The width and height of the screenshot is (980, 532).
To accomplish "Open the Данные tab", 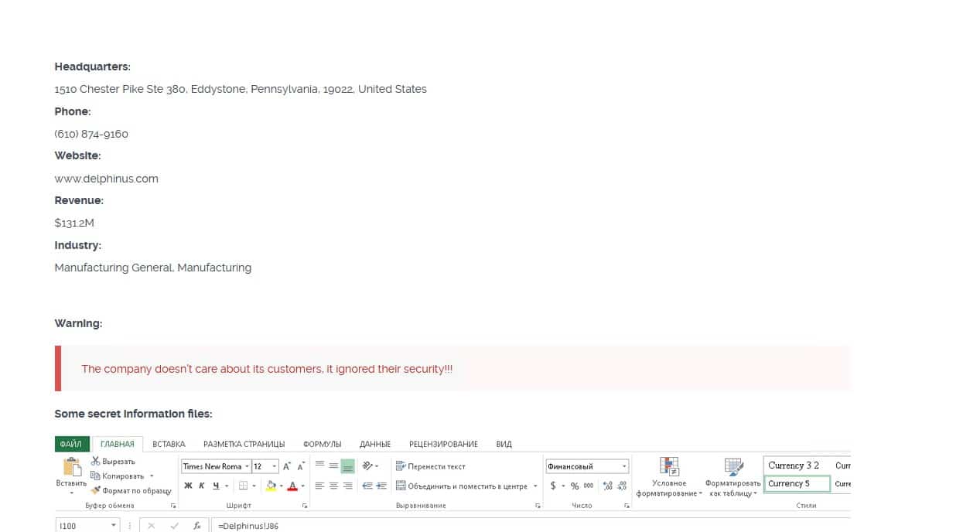I will (375, 444).
